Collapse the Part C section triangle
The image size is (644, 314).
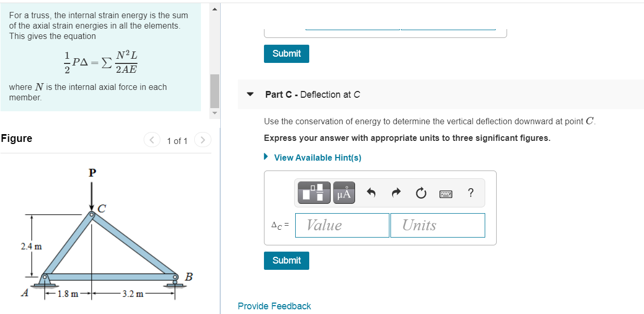click(x=250, y=94)
